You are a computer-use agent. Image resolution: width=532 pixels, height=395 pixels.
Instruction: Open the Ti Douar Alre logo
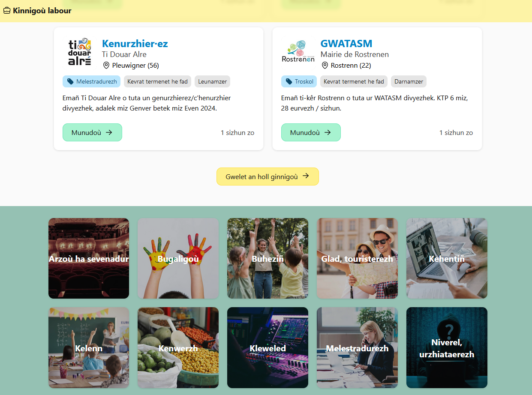(80, 51)
